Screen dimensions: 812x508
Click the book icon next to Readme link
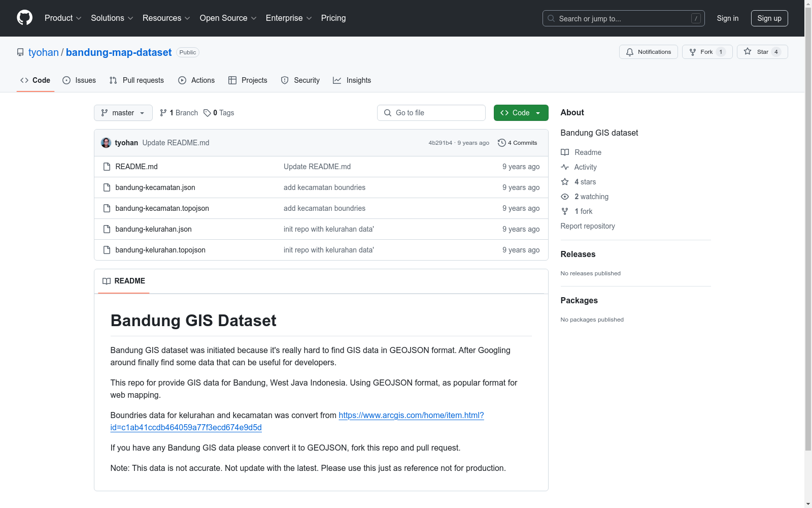[x=565, y=152]
